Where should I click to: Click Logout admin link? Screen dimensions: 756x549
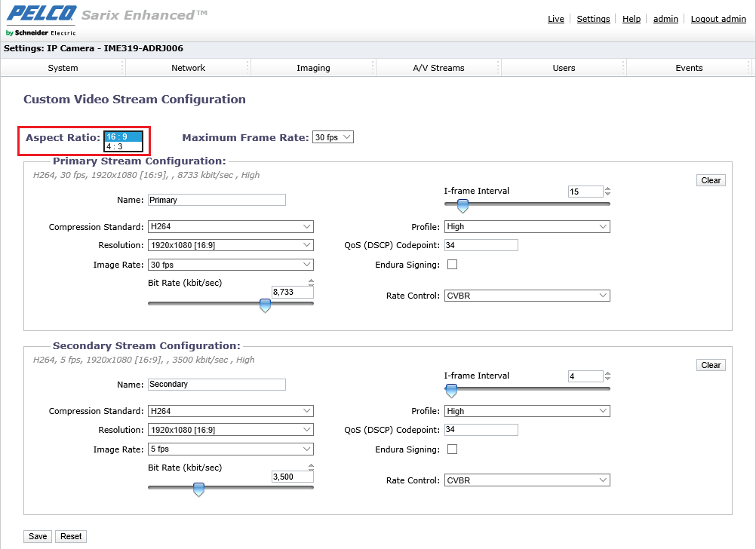(x=718, y=19)
